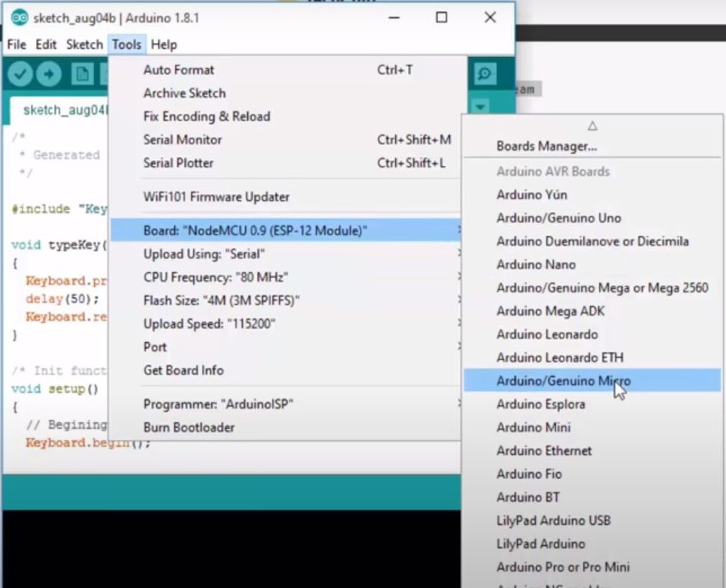Click the #include code line
726x588 pixels.
coord(59,209)
